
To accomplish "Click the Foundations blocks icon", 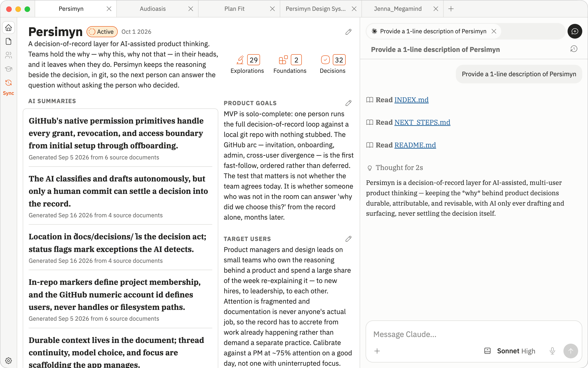I will click(x=283, y=60).
